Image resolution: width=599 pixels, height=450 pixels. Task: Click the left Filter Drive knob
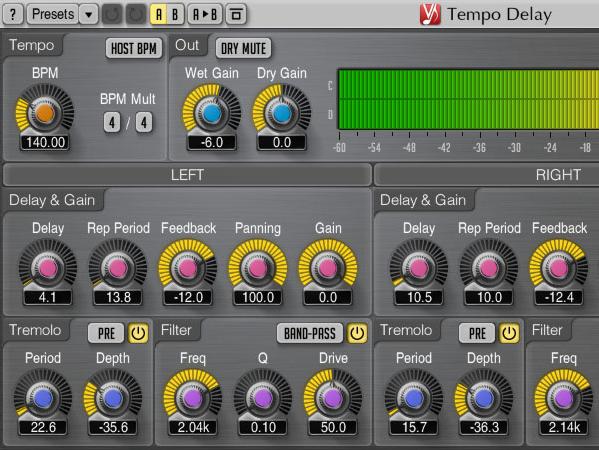pyautogui.click(x=333, y=398)
